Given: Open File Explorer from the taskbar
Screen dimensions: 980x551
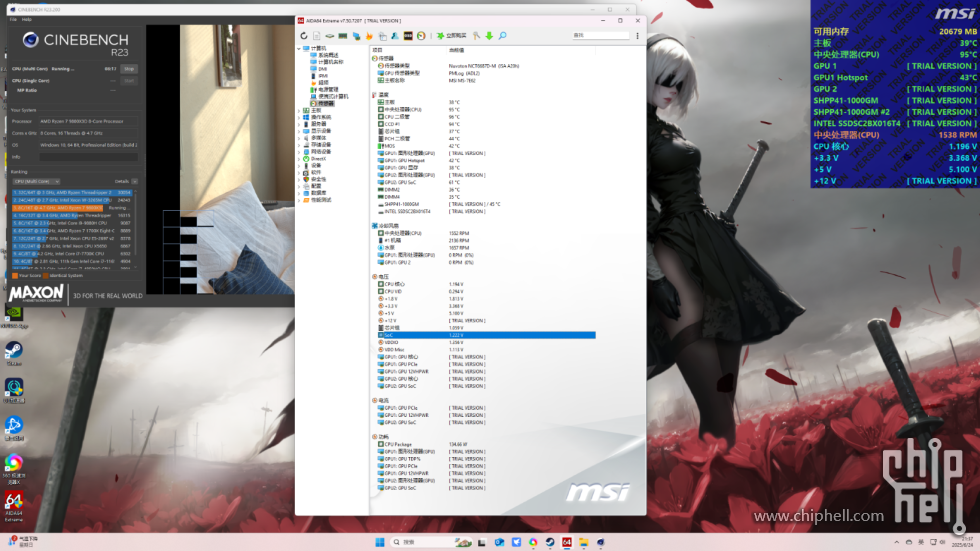Looking at the screenshot, I should (x=584, y=542).
